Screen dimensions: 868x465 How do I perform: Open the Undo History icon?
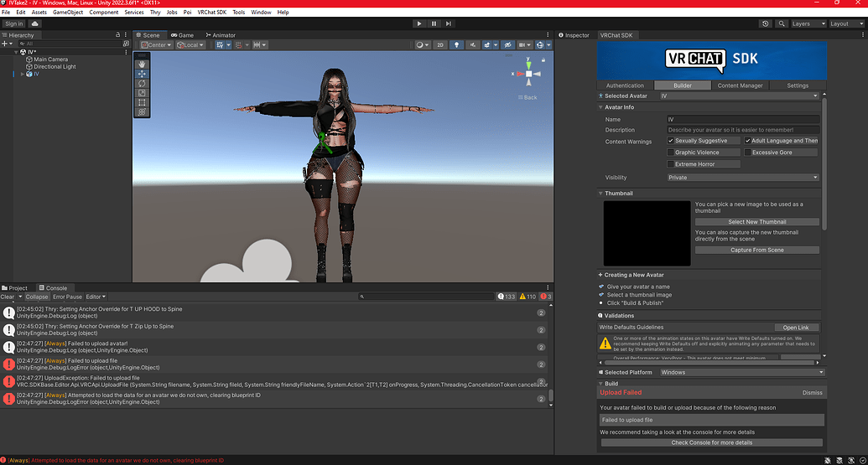(x=766, y=23)
